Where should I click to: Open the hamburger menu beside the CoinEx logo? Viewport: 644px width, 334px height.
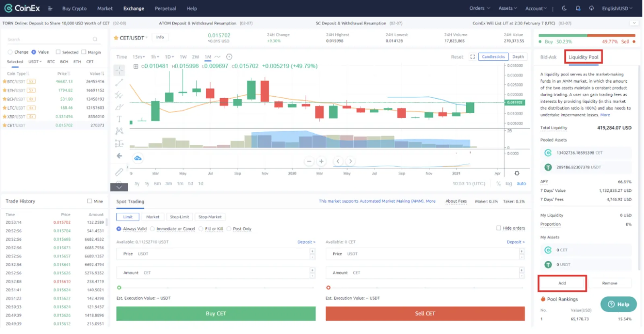click(x=50, y=8)
